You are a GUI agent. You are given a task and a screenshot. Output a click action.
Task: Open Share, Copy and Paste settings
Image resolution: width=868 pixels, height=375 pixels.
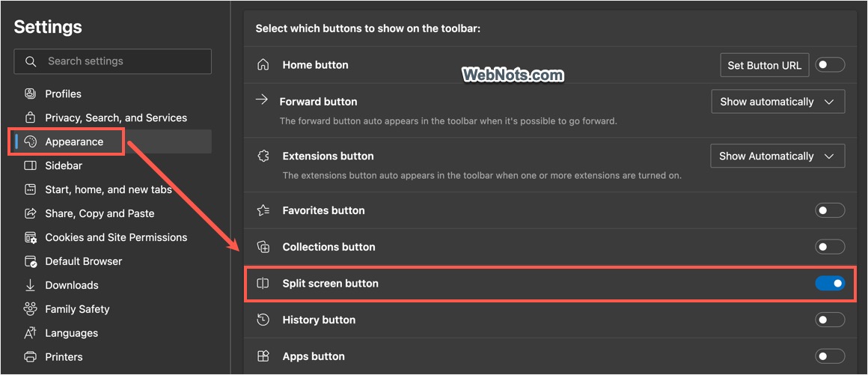click(x=100, y=213)
